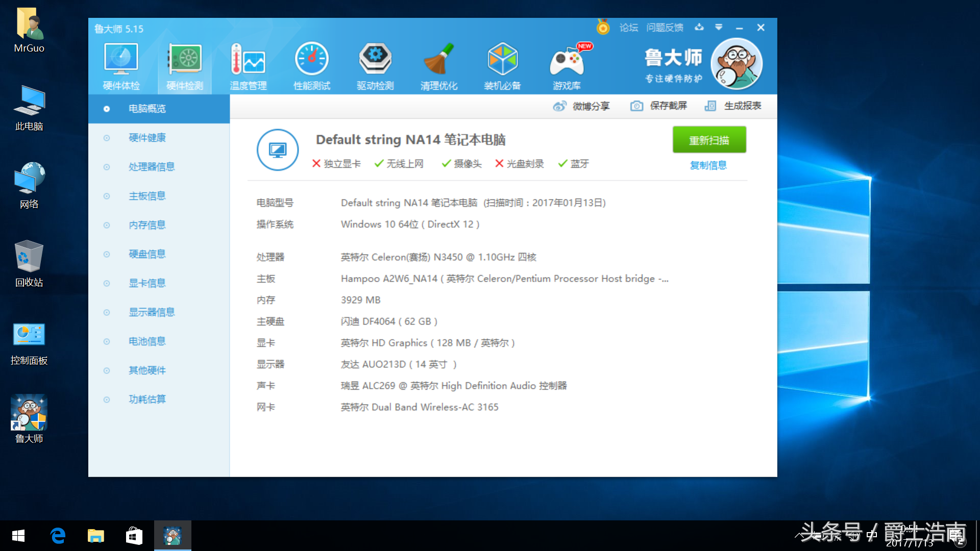The image size is (980, 551).
Task: Open the 驱动检测 driver detection tool
Action: [x=375, y=67]
